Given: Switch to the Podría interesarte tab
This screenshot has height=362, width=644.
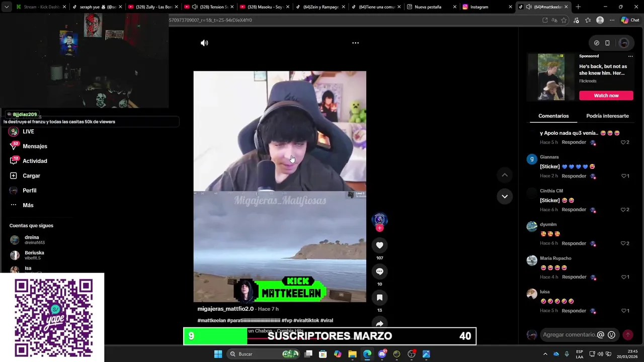Looking at the screenshot, I should pyautogui.click(x=607, y=116).
